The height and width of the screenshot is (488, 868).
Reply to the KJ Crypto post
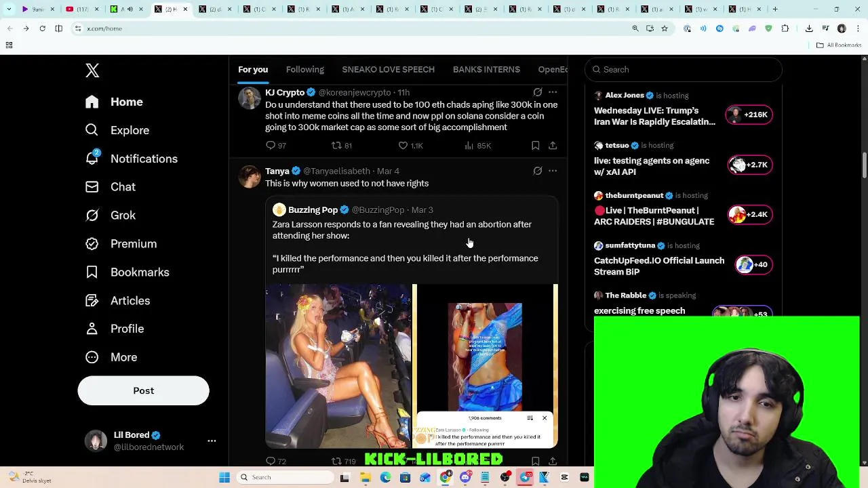(275, 146)
